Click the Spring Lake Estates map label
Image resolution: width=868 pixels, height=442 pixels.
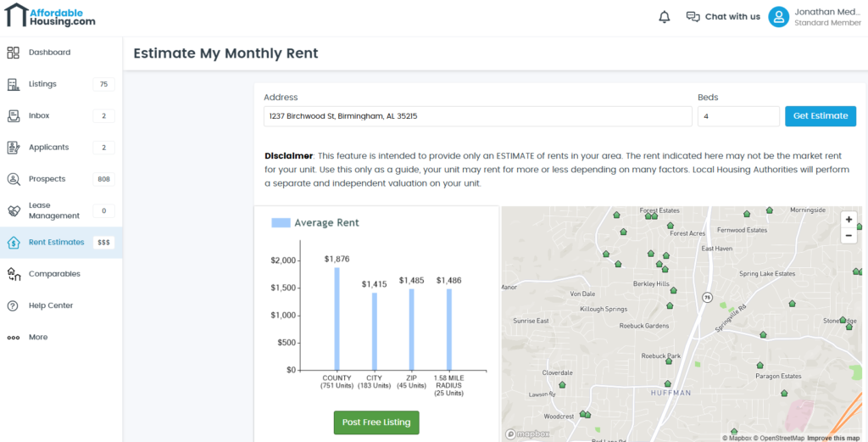[x=767, y=274]
